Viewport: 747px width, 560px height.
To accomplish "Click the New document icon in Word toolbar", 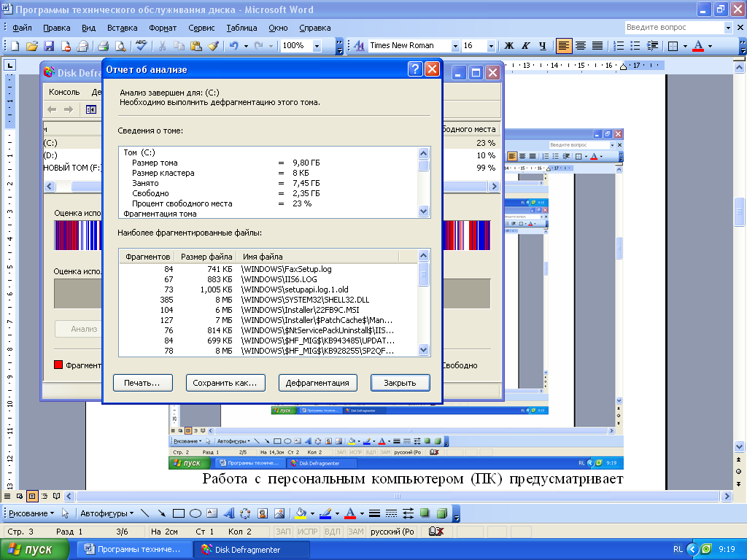I will (x=15, y=46).
